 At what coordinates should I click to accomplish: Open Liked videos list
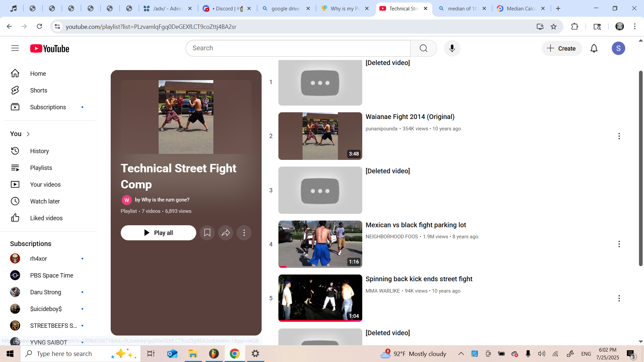(50, 218)
